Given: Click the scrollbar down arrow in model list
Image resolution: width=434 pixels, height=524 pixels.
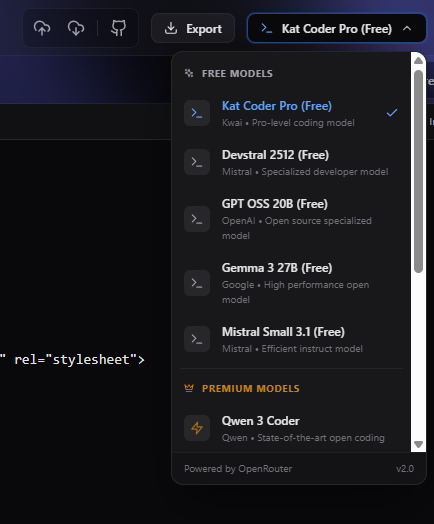Looking at the screenshot, I should pyautogui.click(x=418, y=444).
